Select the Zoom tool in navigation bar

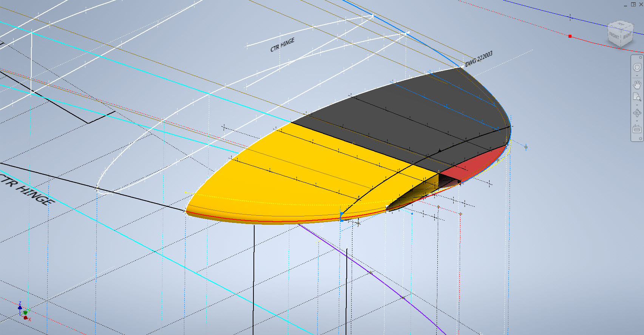pos(637,97)
